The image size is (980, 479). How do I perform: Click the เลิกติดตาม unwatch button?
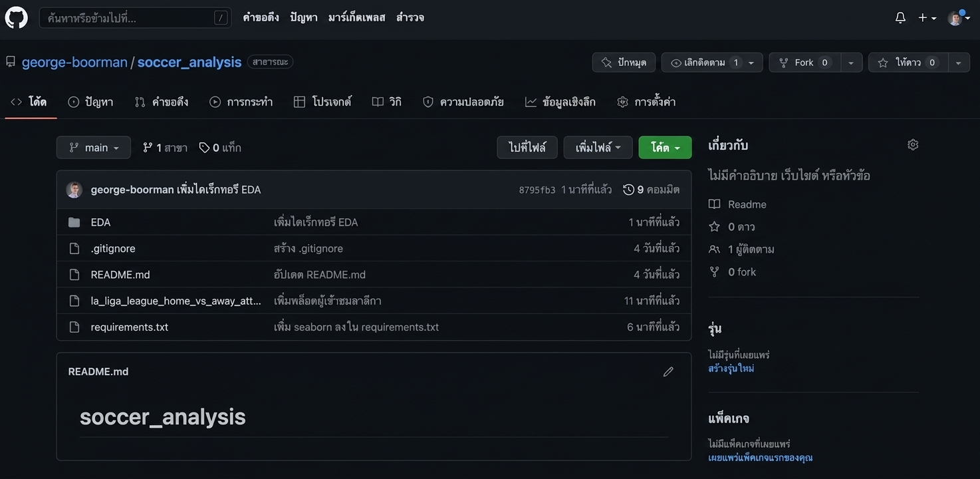(x=705, y=63)
